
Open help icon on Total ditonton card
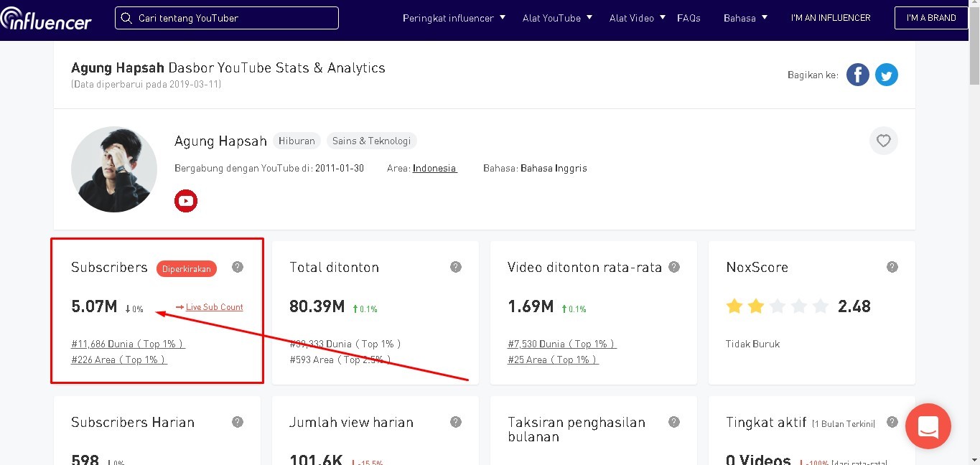(x=456, y=267)
